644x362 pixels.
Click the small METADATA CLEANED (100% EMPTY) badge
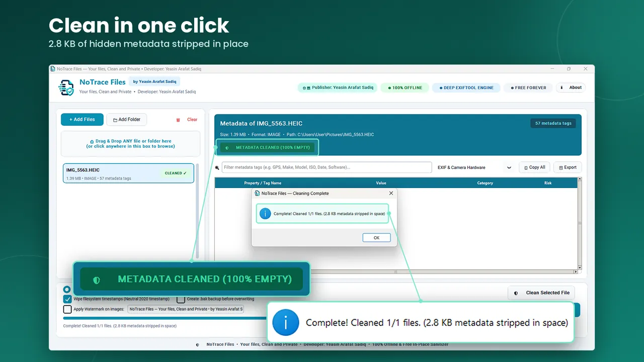coord(268,148)
